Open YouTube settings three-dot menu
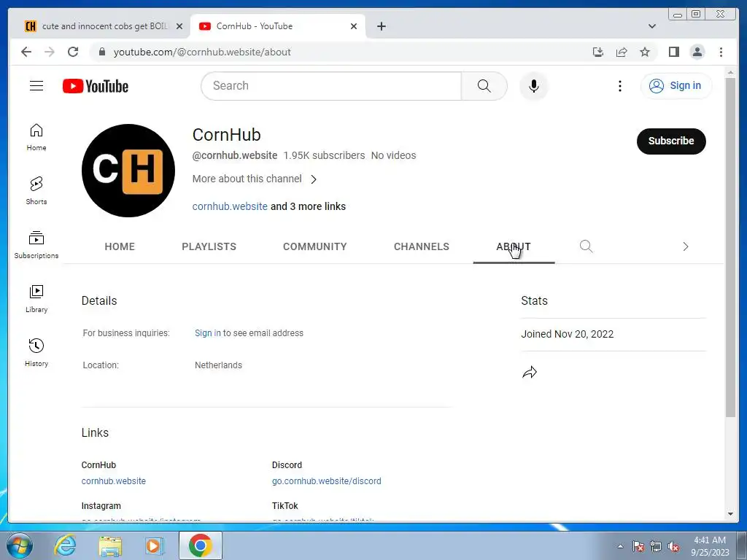 click(619, 86)
